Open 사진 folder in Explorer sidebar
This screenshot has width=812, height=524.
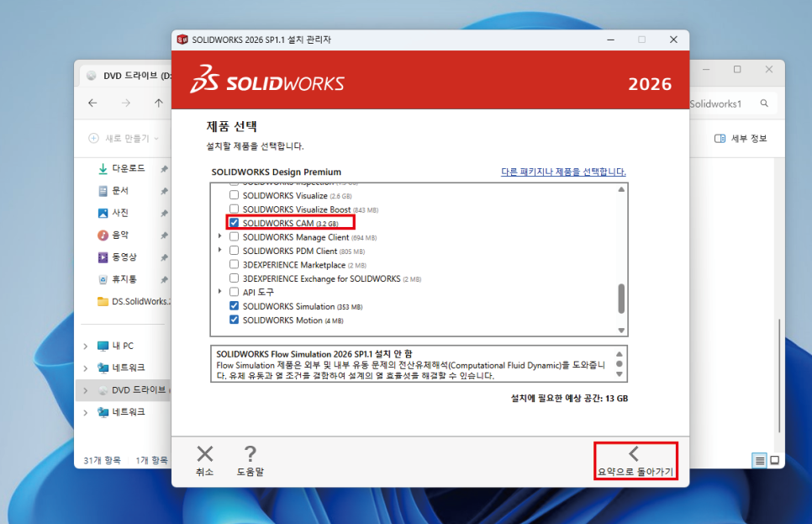tap(120, 213)
